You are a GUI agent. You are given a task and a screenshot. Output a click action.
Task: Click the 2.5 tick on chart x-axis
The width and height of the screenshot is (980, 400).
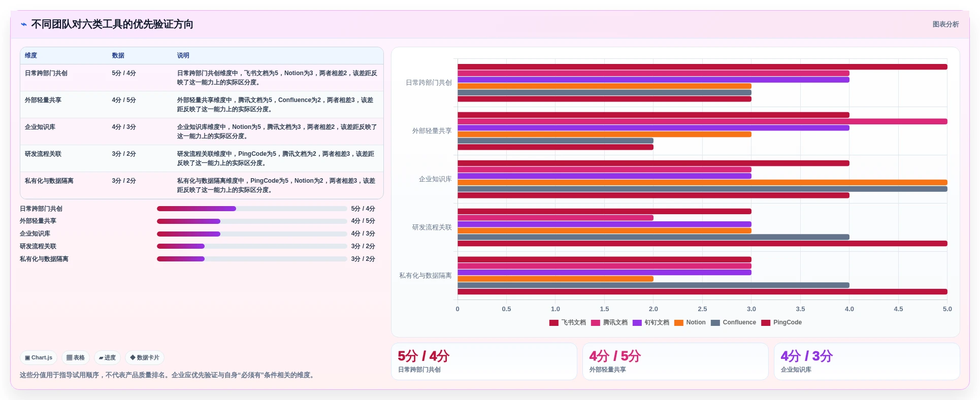pyautogui.click(x=702, y=309)
